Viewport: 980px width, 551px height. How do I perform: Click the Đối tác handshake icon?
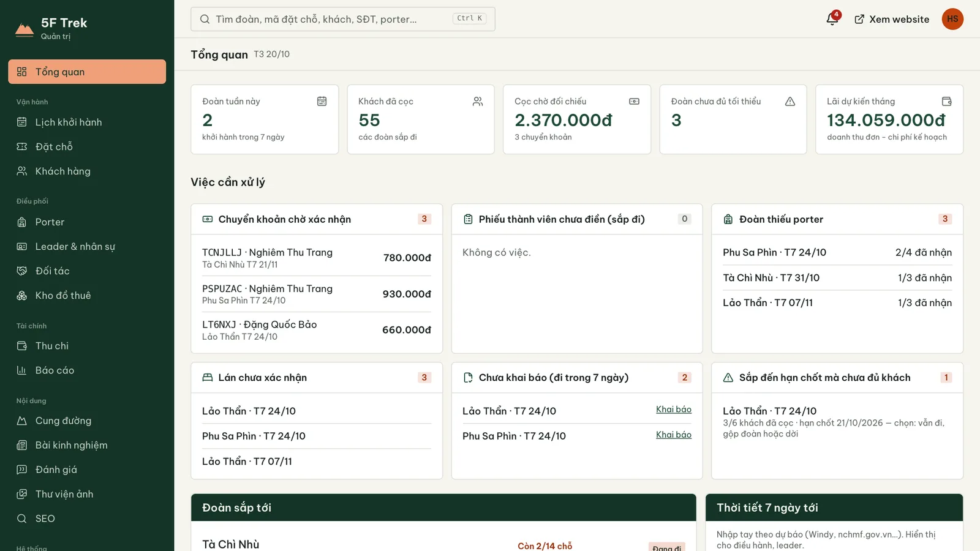22,271
